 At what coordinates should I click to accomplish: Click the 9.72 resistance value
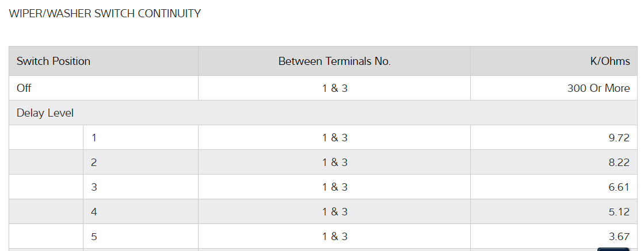[x=619, y=138]
